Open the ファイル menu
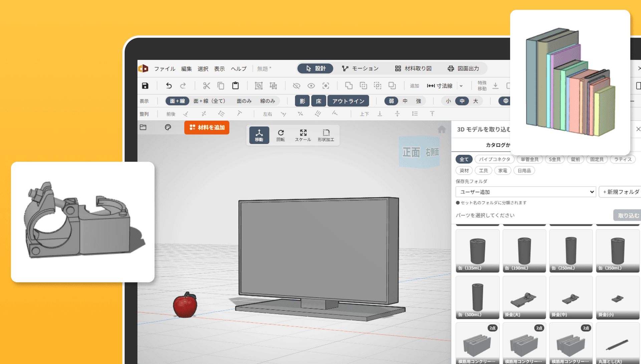Screen dimensions: 641x364 coord(165,69)
